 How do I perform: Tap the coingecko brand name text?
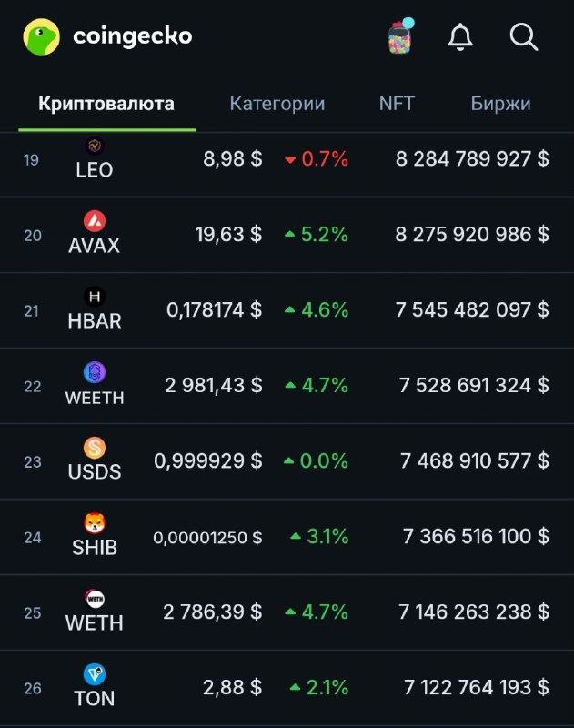[133, 36]
